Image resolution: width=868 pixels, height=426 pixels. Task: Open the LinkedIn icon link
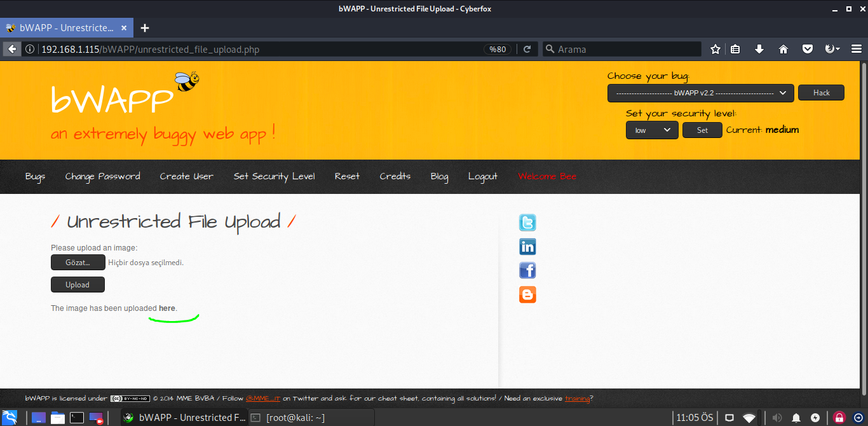tap(527, 247)
